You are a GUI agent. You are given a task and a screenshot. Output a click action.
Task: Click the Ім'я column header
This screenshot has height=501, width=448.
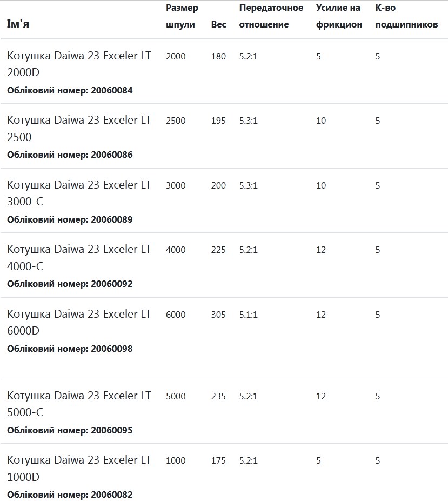click(18, 24)
